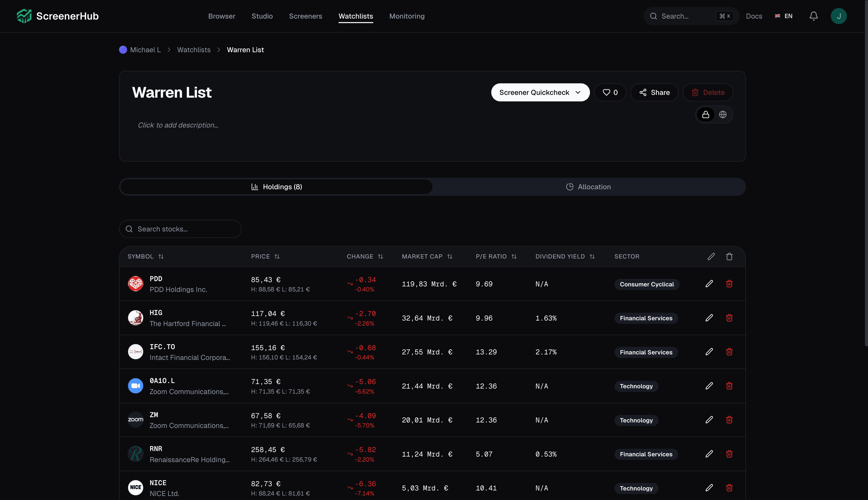
Task: Click the Consumer Cyclical sector badge
Action: click(647, 284)
